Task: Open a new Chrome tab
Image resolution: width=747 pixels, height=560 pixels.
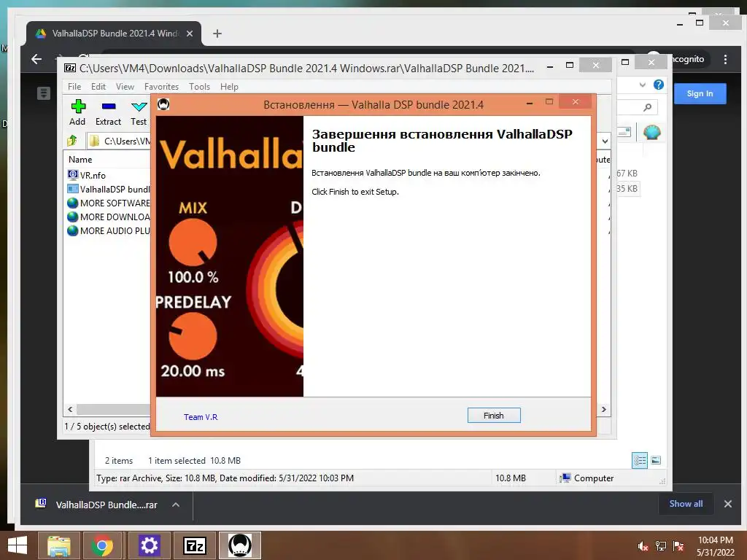Action: pos(217,34)
